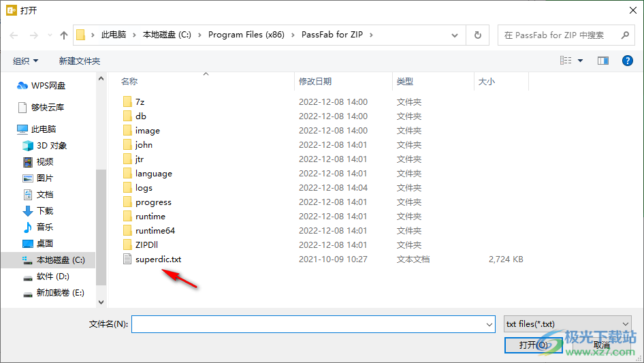The image size is (644, 363).
Task: Click 本地磁盘 (C:) in the breadcrumb
Action: (x=167, y=35)
